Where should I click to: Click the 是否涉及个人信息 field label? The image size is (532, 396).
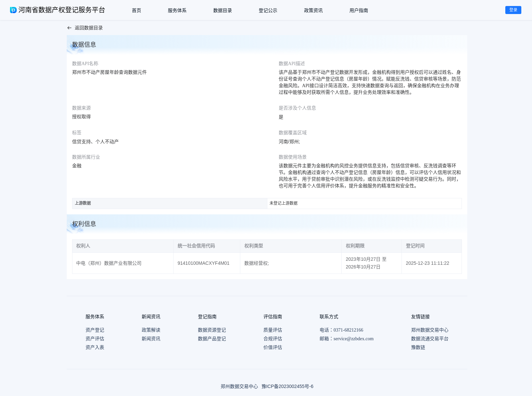coord(297,108)
